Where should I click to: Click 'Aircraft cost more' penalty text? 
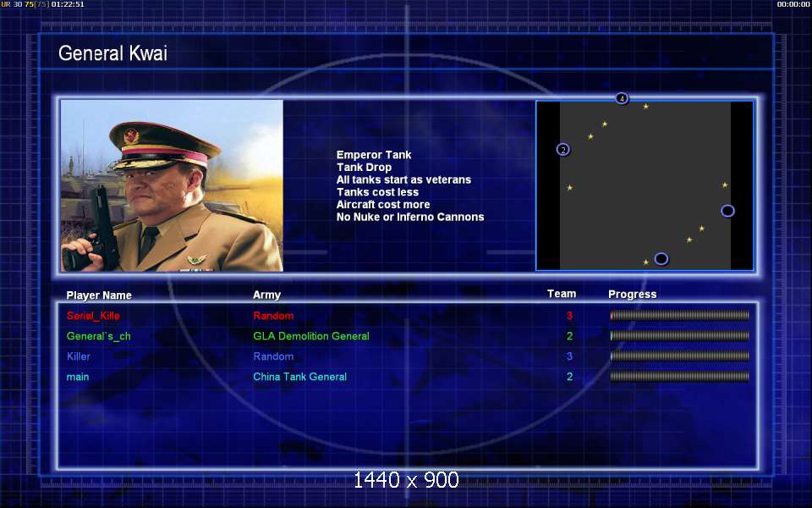coord(383,205)
